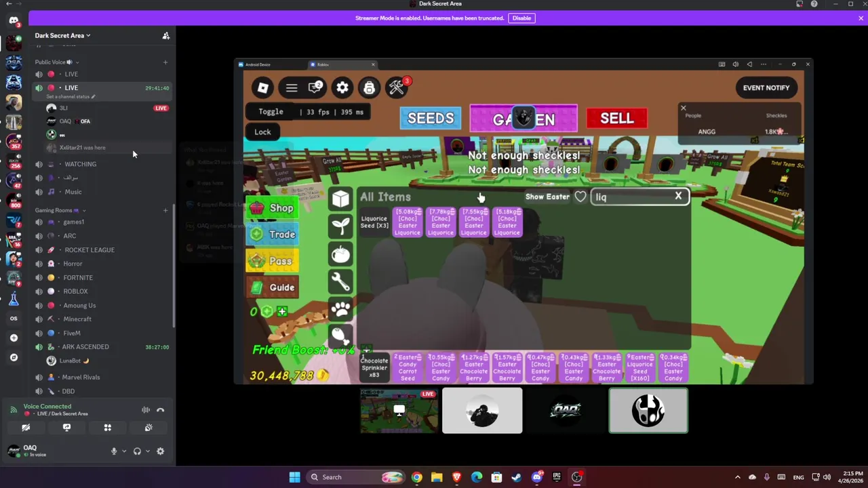Click the Lock button

click(x=262, y=132)
